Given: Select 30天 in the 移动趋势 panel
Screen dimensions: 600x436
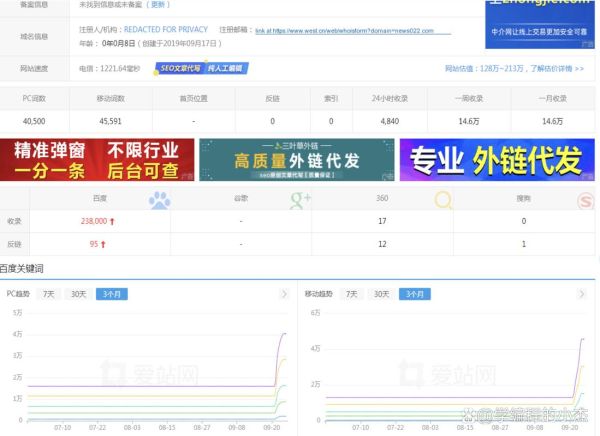Looking at the screenshot, I should (382, 294).
